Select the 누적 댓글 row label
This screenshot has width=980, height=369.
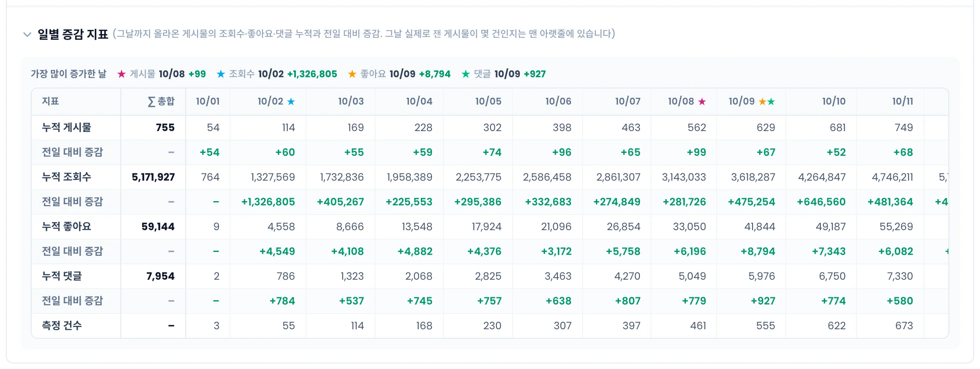[62, 276]
